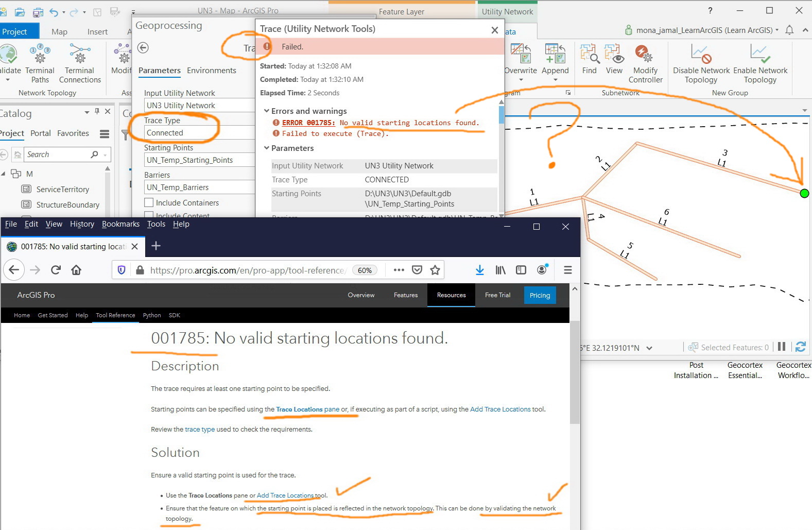Click the Free Trial link
812x530 pixels.
tap(497, 295)
